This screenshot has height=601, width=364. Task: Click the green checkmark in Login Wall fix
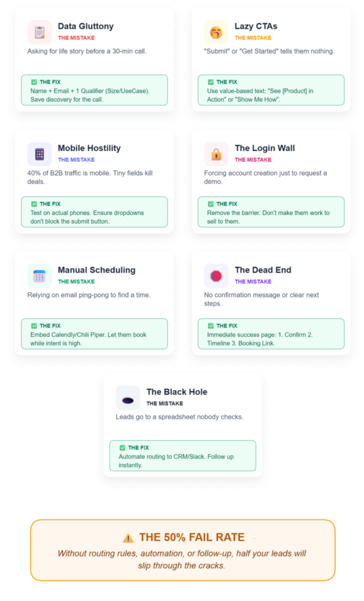210,204
